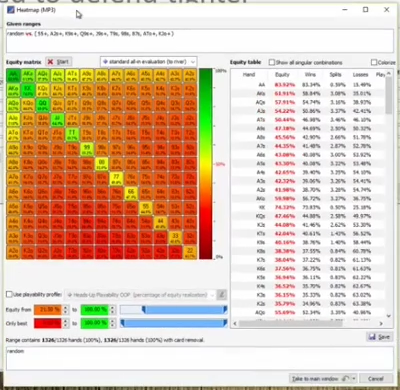
Task: Select the 77 cell in the equity matrix
Action: click(x=116, y=179)
